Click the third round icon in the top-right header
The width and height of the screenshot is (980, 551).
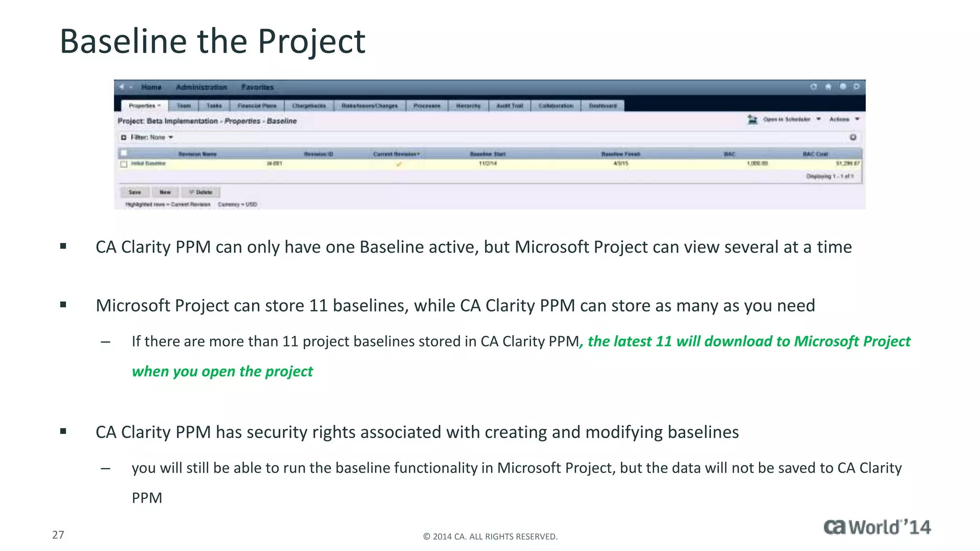[x=843, y=87]
